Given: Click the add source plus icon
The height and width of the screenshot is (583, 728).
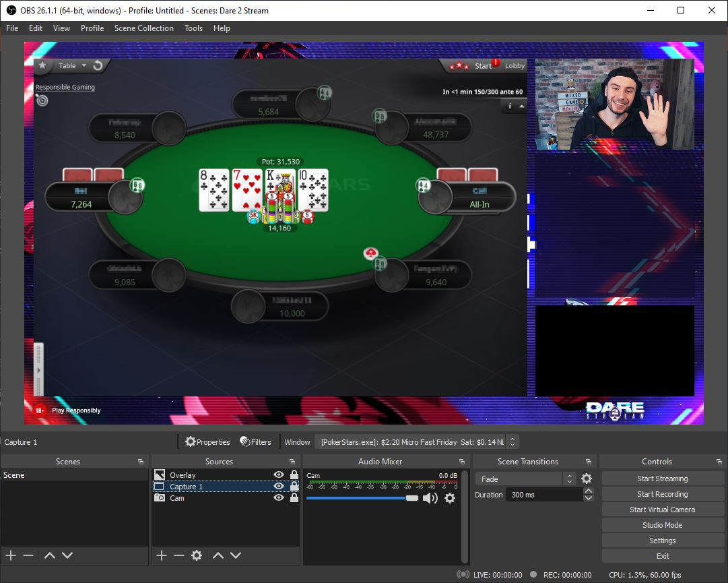Looking at the screenshot, I should pos(161,555).
